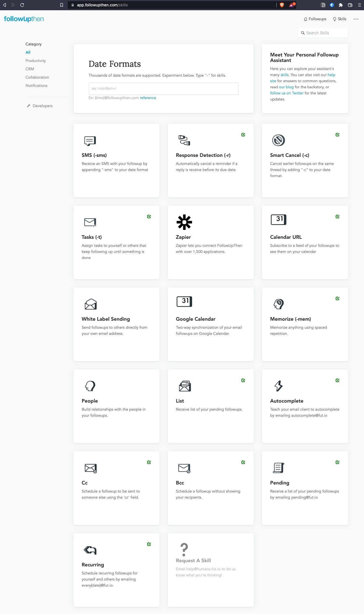Toggle the Tasks enabled checkmark
The width and height of the screenshot is (364, 614).
(149, 217)
